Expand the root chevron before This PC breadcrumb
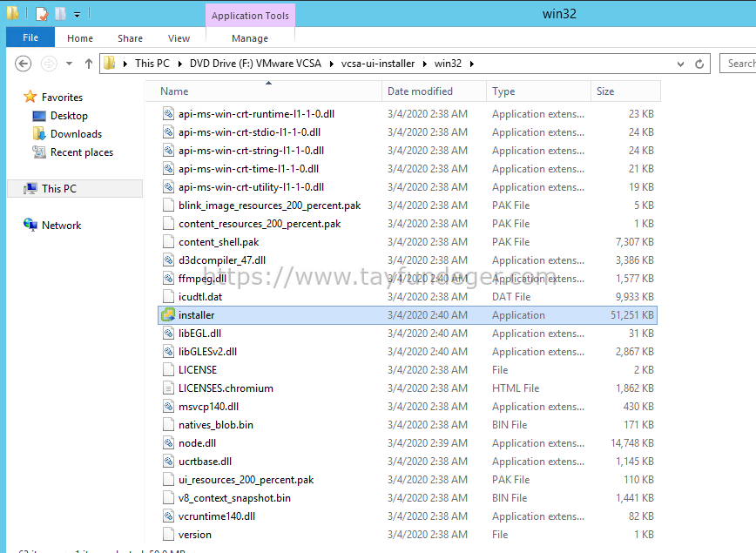 [125, 64]
